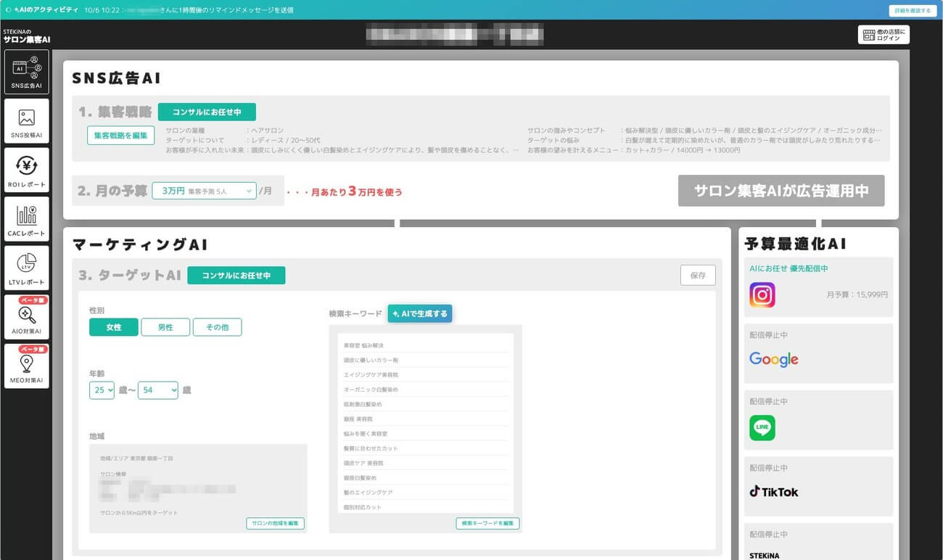Viewport: 943px width, 560px height.
Task: Click 集客戦略を編集 button
Action: pos(120,136)
